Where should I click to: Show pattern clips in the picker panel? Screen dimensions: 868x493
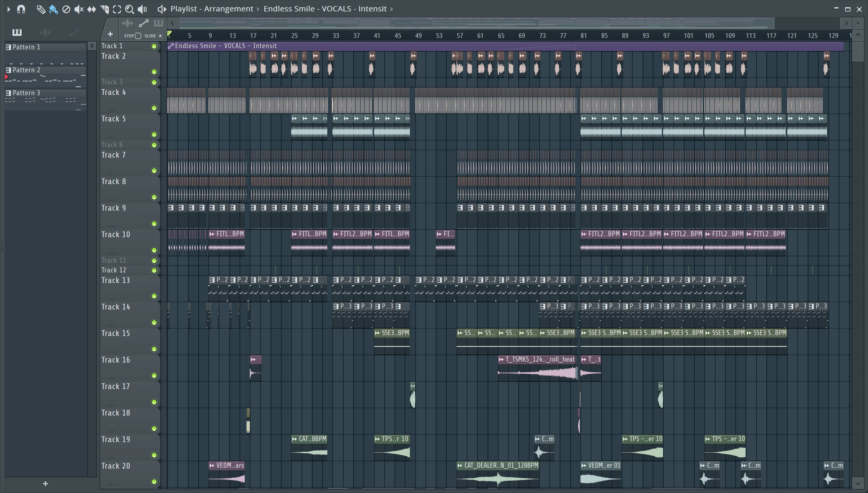(17, 32)
